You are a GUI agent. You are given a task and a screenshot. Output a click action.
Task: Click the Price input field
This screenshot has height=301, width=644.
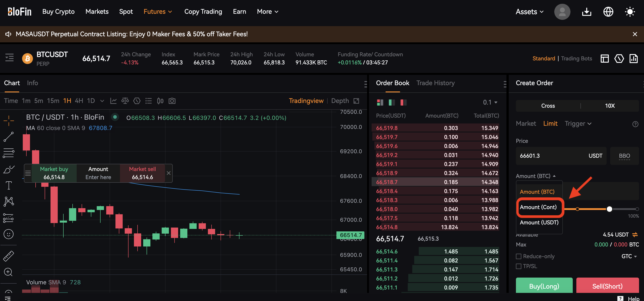(561, 156)
